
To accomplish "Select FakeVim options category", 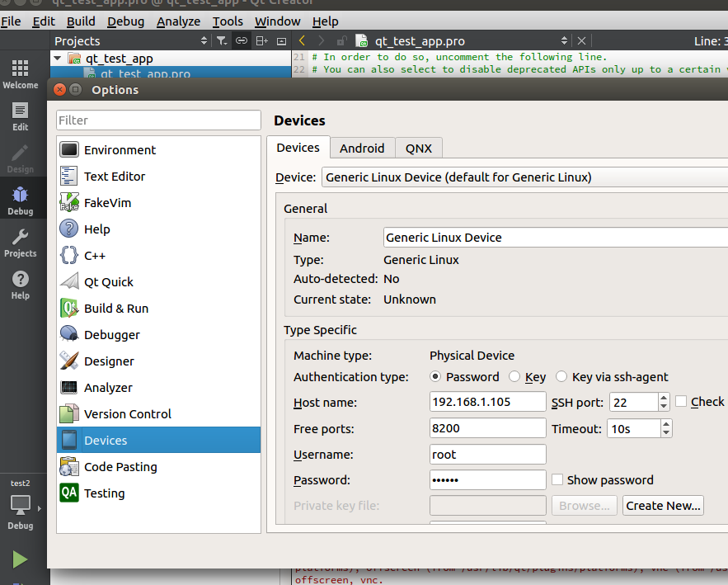I will click(158, 203).
